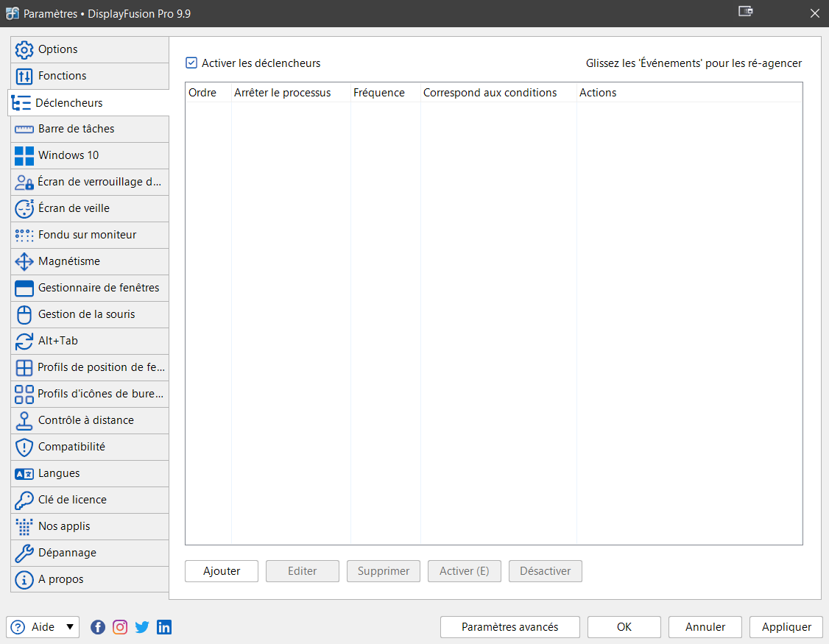Image resolution: width=829 pixels, height=644 pixels.
Task: Open the Langues tab label
Action: point(59,474)
